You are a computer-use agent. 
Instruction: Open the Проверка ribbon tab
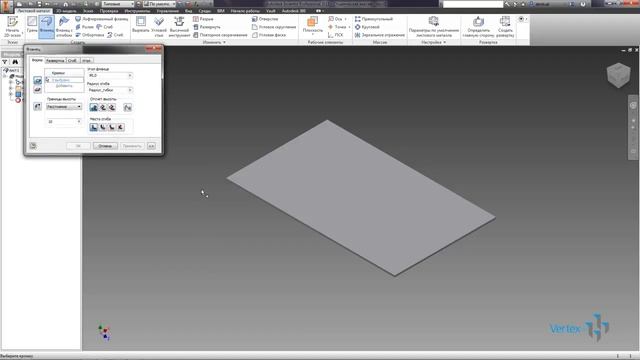click(x=109, y=11)
